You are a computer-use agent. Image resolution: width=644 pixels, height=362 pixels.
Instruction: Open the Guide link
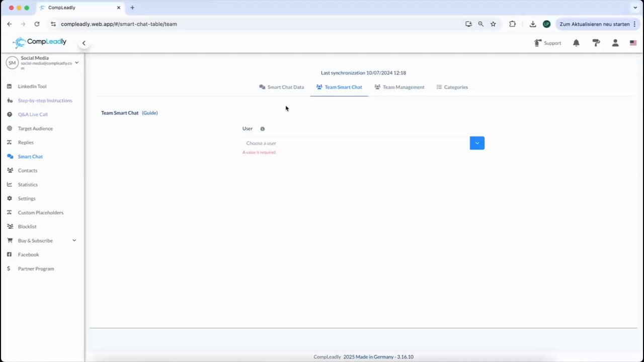pyautogui.click(x=150, y=113)
